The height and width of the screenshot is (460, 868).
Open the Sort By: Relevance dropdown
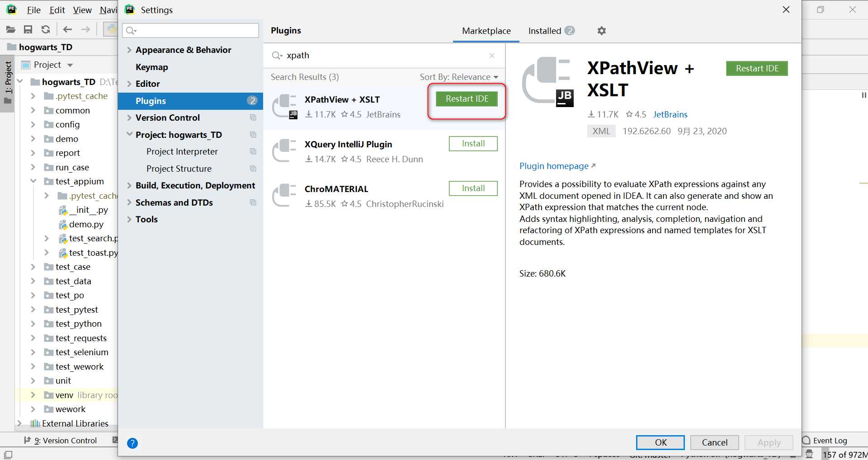[x=459, y=77]
